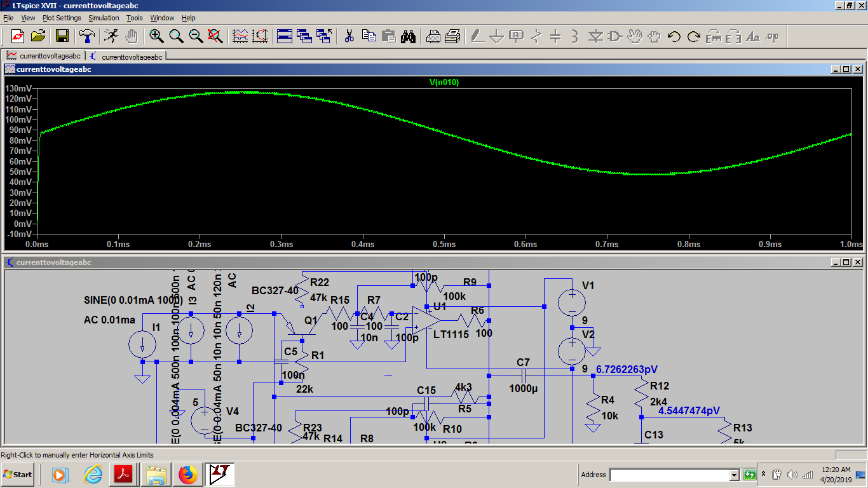Click the Cut scissors icon

click(349, 36)
